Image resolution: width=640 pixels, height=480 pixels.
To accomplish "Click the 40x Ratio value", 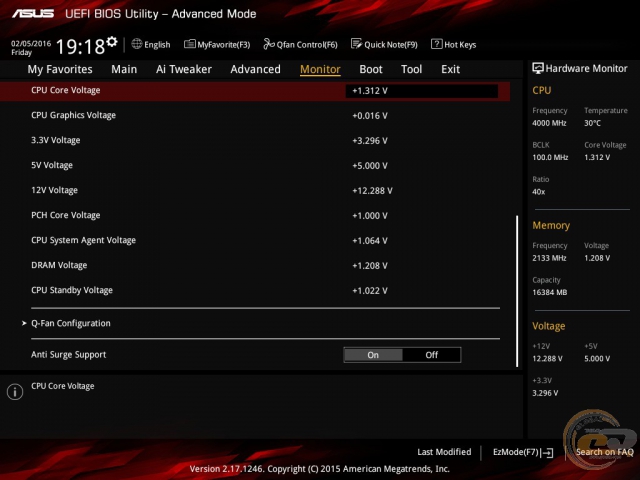I will tap(539, 192).
